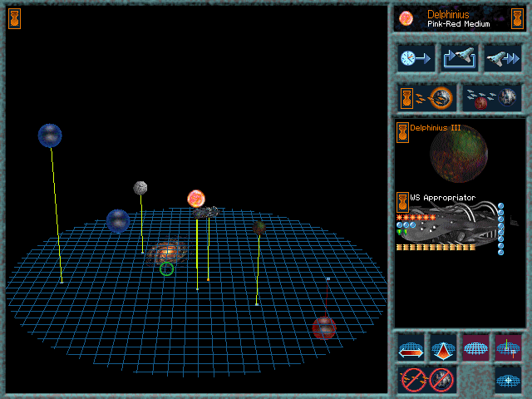The width and height of the screenshot is (532, 399).
Task: Toggle the grid height lines button
Action: click(508, 347)
